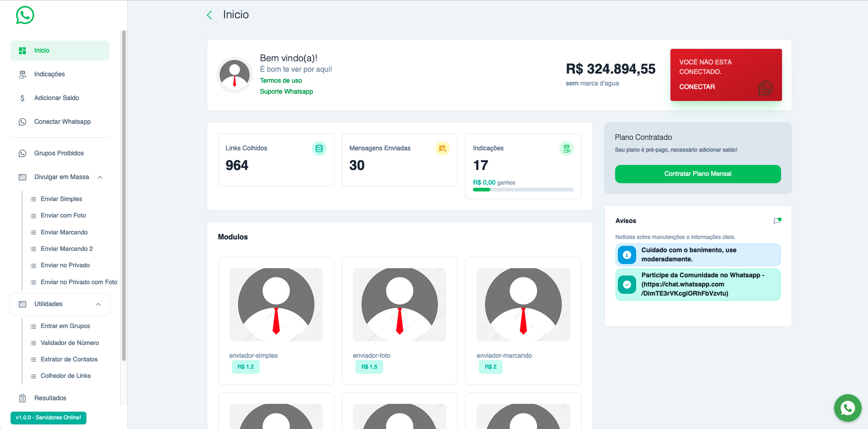Click the profile avatar in welcome card
The height and width of the screenshot is (429, 868).
click(x=235, y=75)
